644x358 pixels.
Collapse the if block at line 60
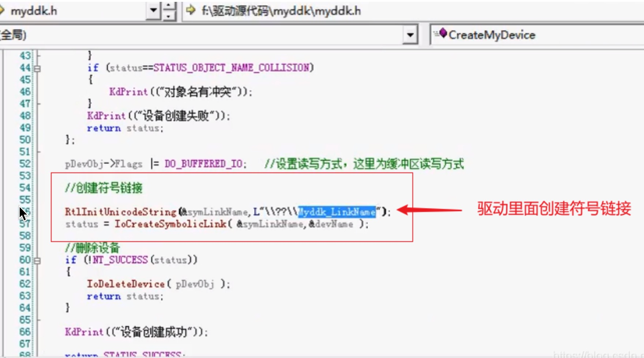click(x=37, y=260)
